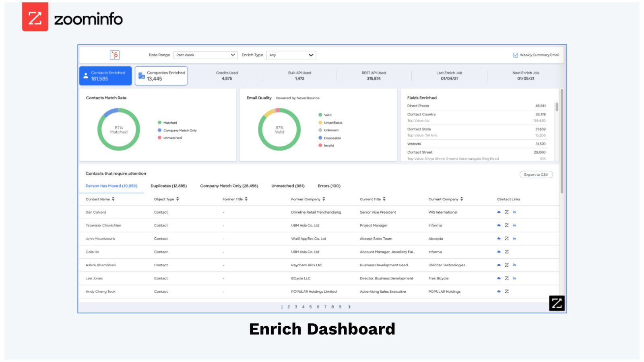
Task: Open Dan Colvard's Salesforce cloud link
Action: click(499, 212)
